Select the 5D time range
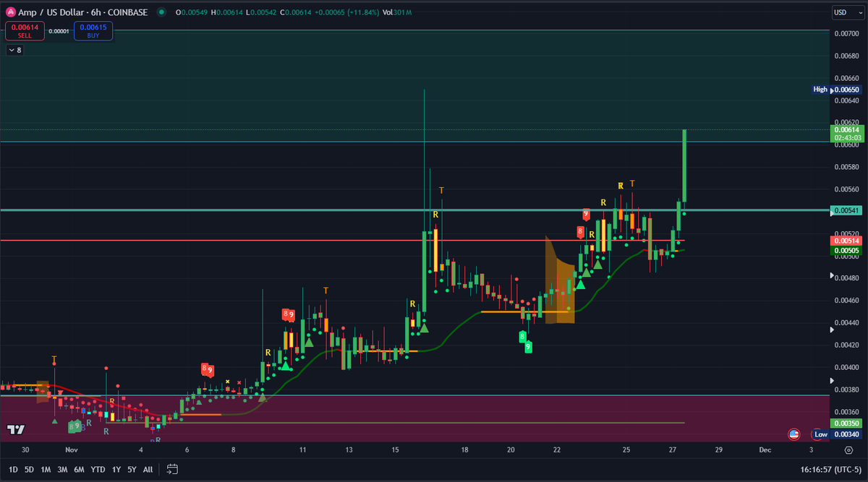Viewport: 868px width, 482px height. [x=30, y=470]
